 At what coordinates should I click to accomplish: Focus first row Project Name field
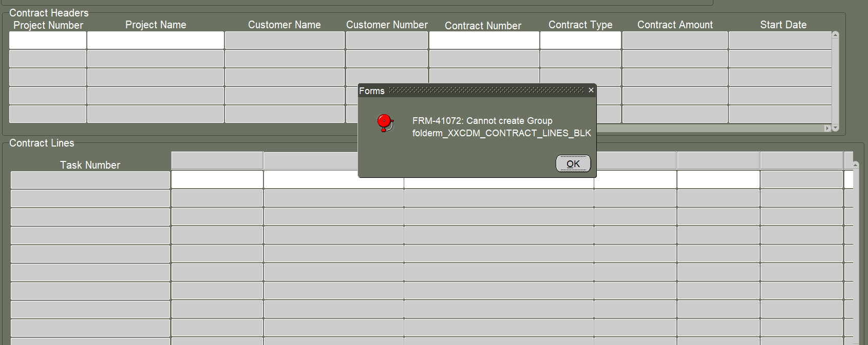pyautogui.click(x=155, y=41)
